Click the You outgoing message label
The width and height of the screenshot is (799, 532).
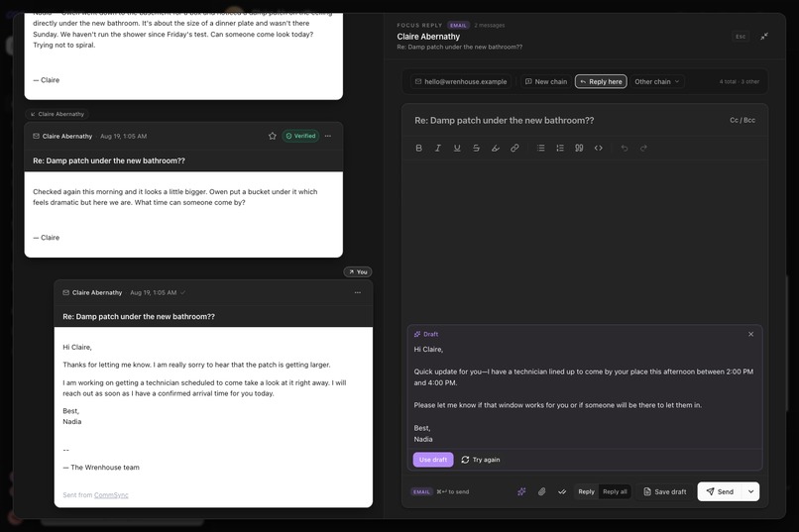358,271
